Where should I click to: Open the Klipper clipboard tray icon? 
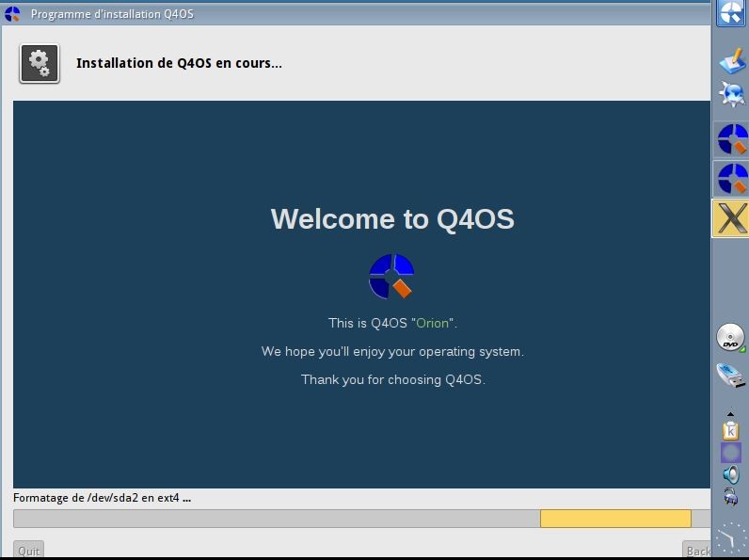731,430
